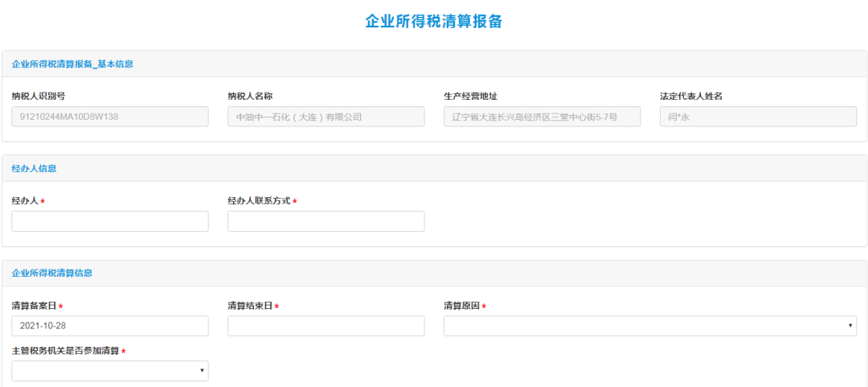Open the 主管税务机关是否参加清算 dropdown
Screen dimensions: 868x387
click(x=110, y=371)
